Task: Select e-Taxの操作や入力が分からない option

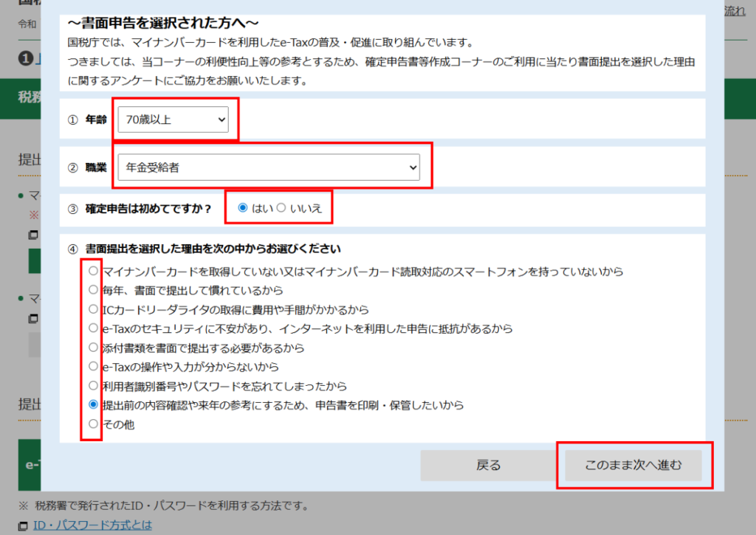Action: pos(93,366)
